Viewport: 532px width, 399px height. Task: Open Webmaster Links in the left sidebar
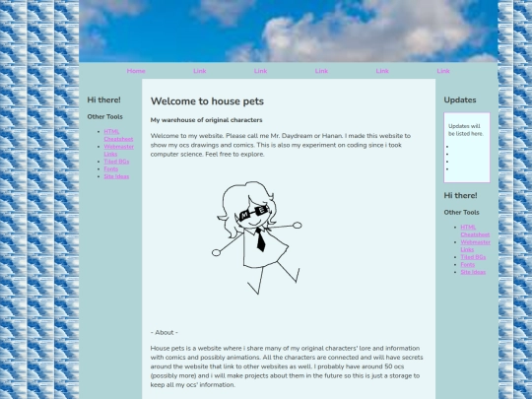pyautogui.click(x=119, y=150)
